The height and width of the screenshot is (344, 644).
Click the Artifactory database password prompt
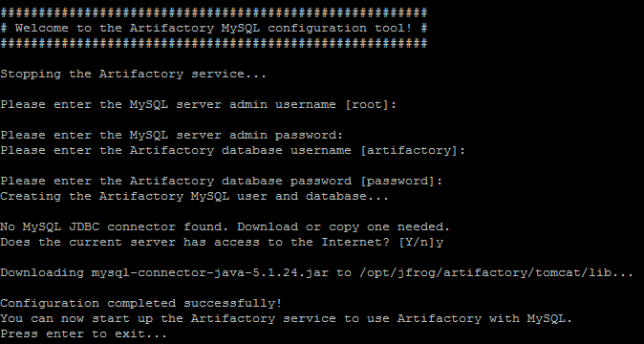(222, 181)
